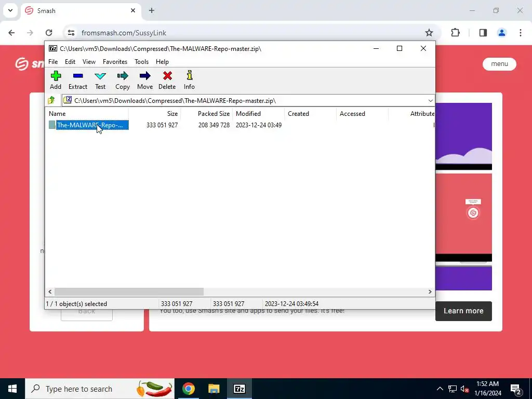Click the muted volume tray icon
Viewport: 532px width, 399px height.
pos(464,389)
